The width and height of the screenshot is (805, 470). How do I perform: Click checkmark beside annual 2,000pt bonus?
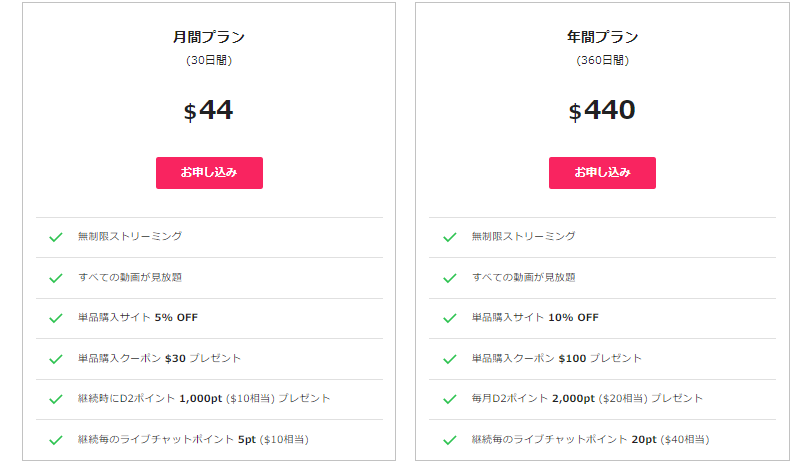pos(450,399)
